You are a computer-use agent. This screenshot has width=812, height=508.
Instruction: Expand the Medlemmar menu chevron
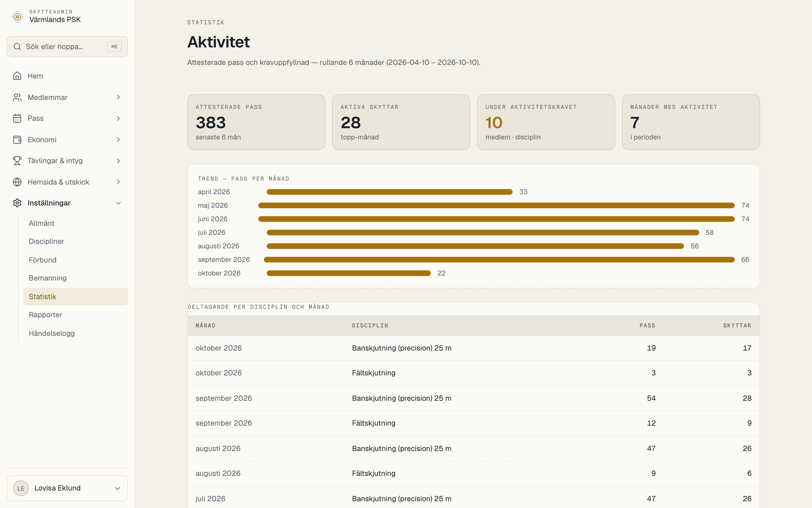click(118, 97)
